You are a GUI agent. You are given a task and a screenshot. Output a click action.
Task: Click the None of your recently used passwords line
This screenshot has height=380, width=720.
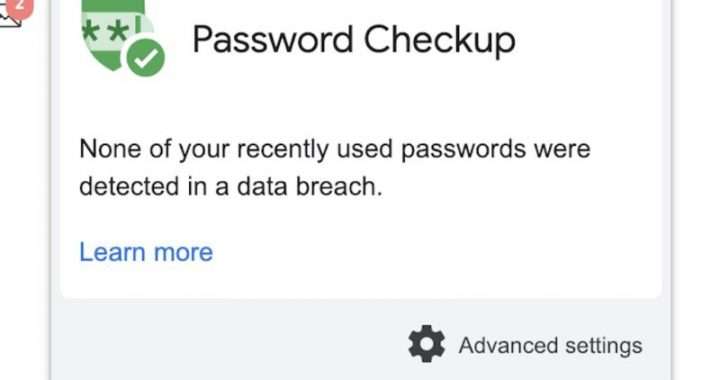click(335, 150)
